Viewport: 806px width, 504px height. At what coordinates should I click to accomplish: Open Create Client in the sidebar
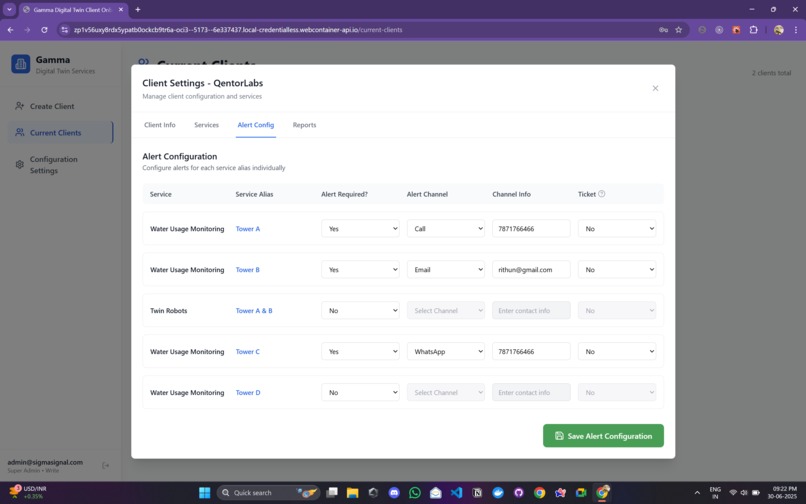61,106
